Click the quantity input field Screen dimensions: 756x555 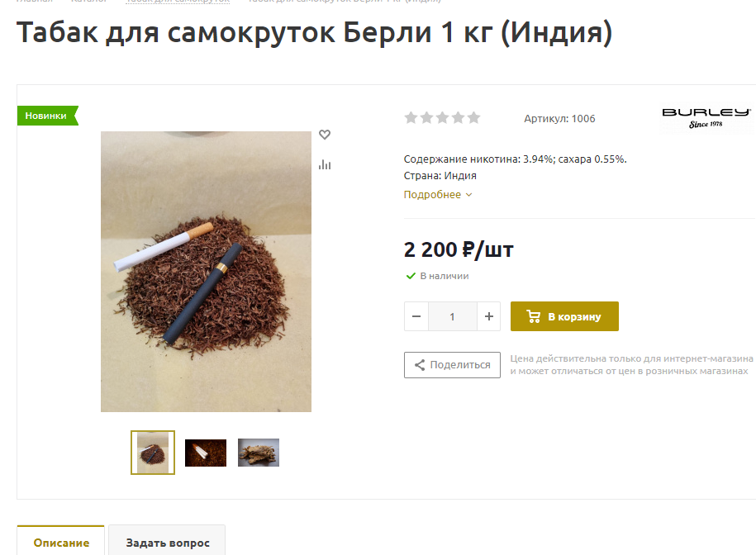[x=453, y=316]
